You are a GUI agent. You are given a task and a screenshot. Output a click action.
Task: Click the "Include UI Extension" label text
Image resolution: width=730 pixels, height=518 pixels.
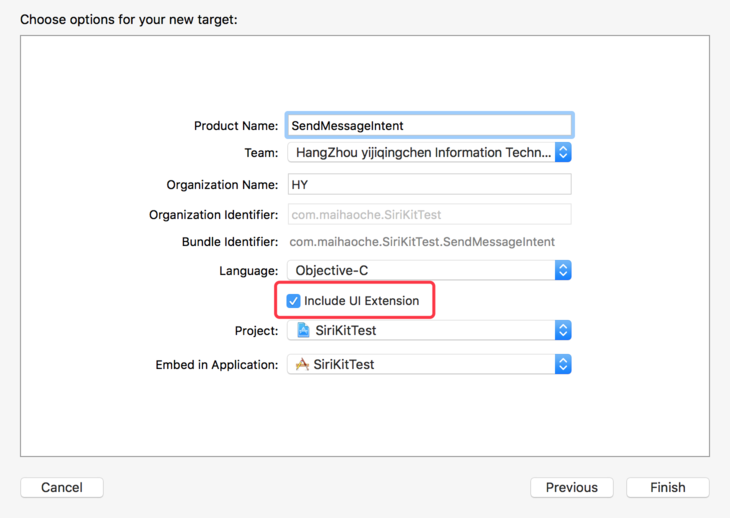click(361, 301)
